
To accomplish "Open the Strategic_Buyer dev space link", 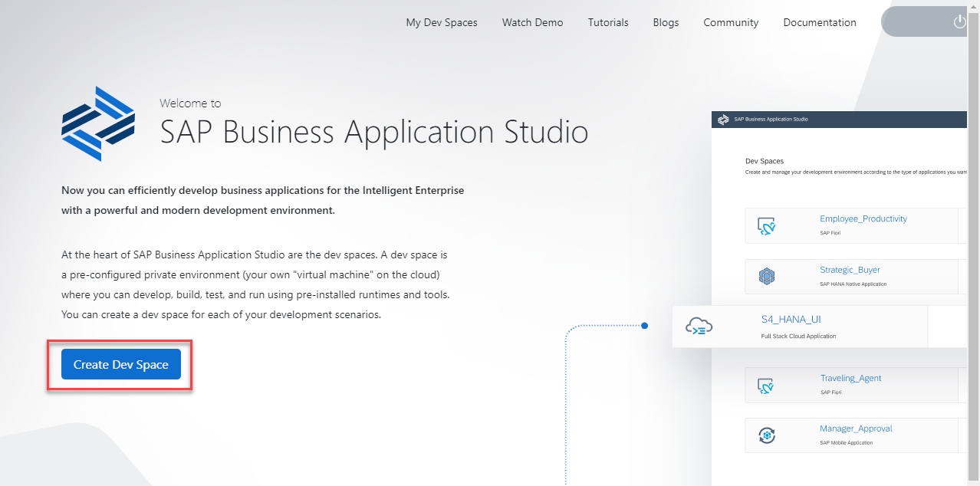I will coord(850,270).
